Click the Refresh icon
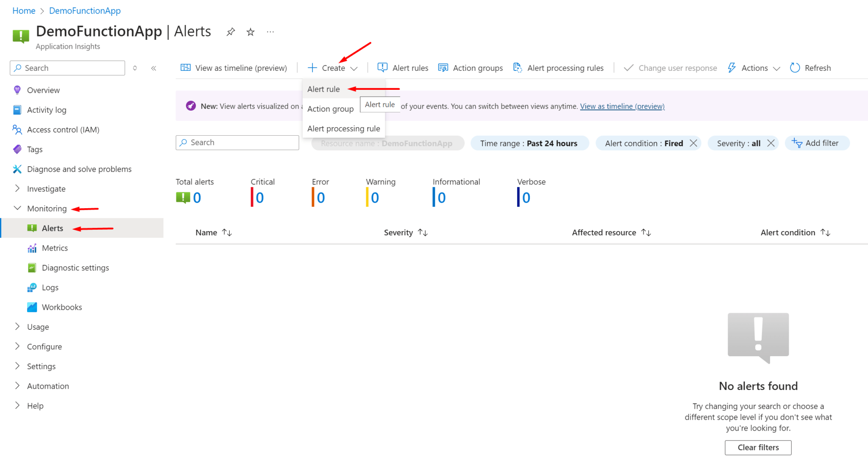The height and width of the screenshot is (471, 868). pyautogui.click(x=795, y=67)
